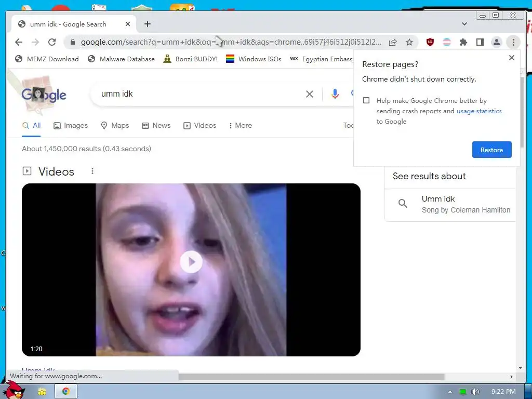Click the 'umm idk' search field
The width and height of the screenshot is (532, 399).
(200, 94)
